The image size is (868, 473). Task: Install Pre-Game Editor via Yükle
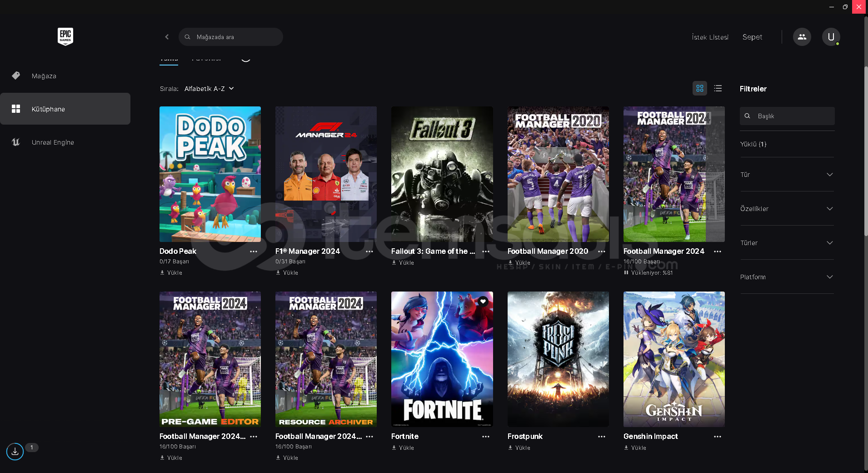click(x=171, y=458)
